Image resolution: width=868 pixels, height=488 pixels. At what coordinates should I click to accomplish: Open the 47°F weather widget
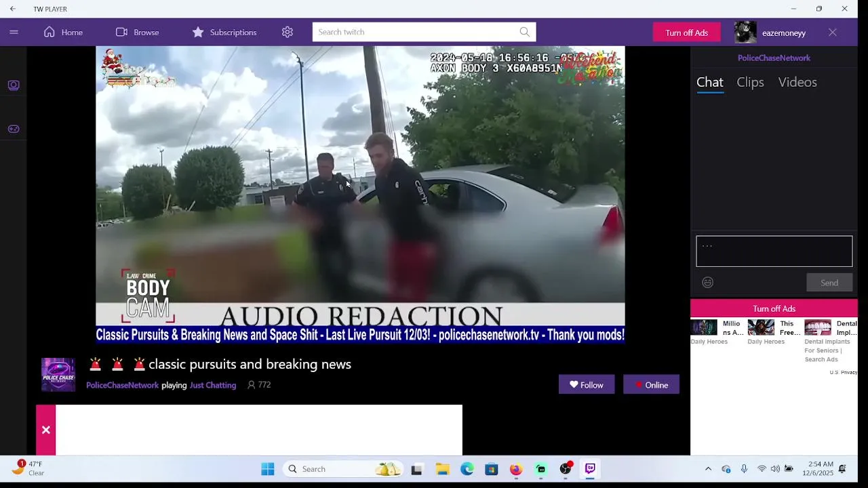click(x=28, y=468)
